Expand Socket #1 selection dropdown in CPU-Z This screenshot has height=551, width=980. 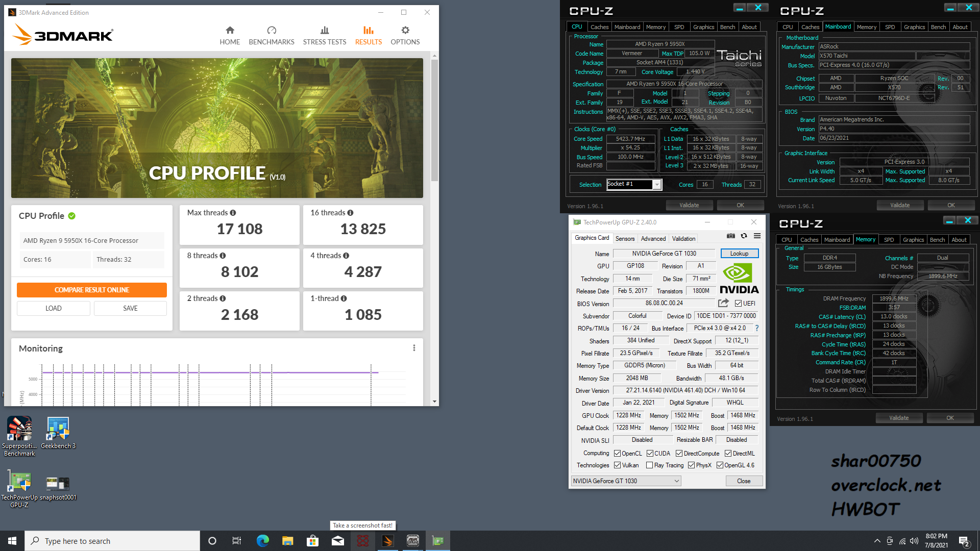pyautogui.click(x=657, y=184)
